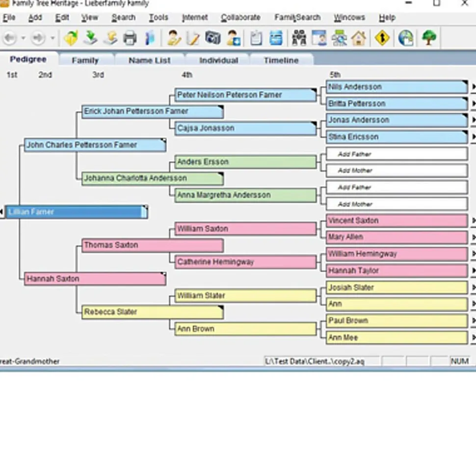Open the Windows menu

pos(349,18)
